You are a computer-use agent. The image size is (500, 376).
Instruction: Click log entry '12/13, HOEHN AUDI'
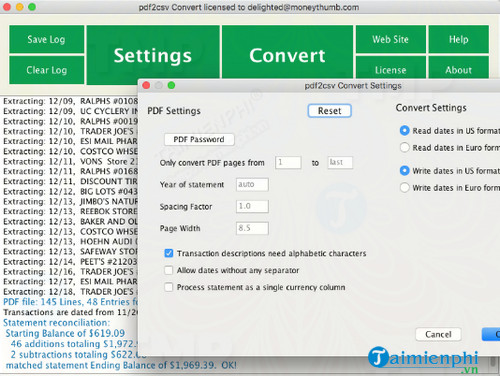[70, 242]
